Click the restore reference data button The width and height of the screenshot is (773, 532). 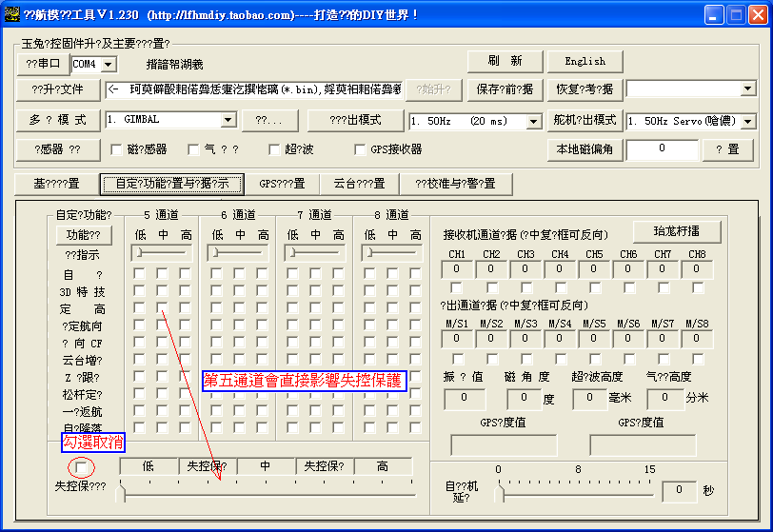click(585, 89)
